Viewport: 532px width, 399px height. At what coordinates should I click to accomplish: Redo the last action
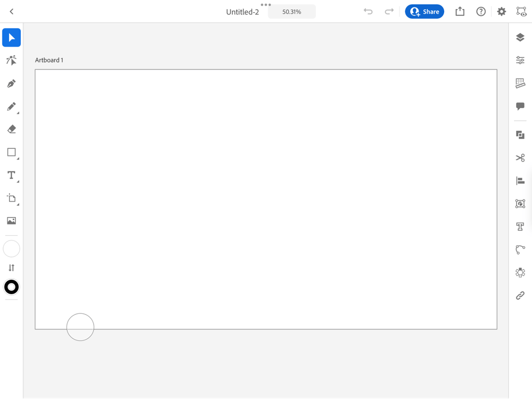(x=389, y=12)
